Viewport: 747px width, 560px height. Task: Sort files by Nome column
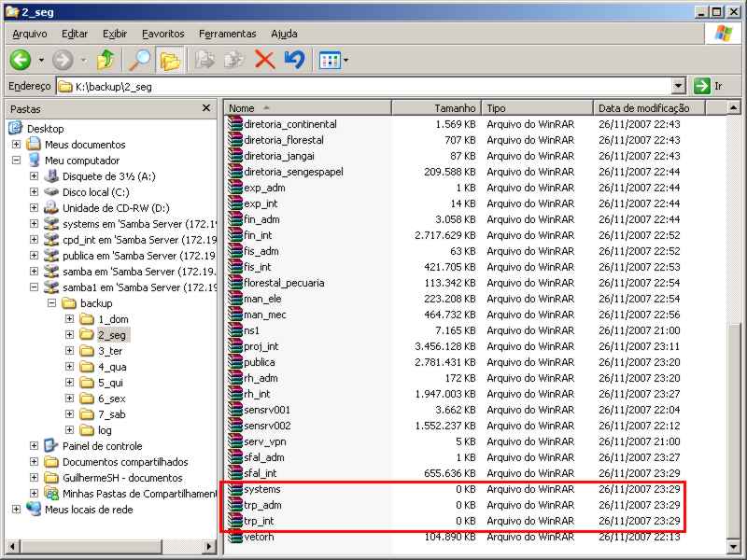[x=308, y=108]
